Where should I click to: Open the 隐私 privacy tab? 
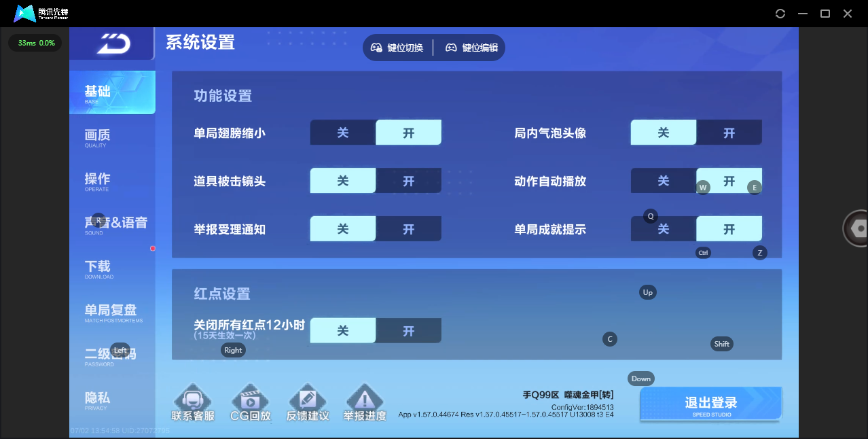tap(112, 400)
